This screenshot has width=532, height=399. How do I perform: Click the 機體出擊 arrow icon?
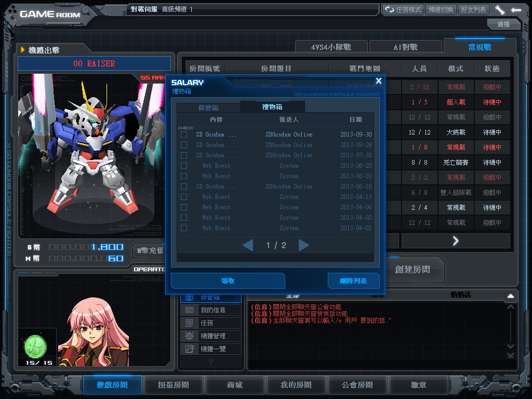click(x=23, y=50)
